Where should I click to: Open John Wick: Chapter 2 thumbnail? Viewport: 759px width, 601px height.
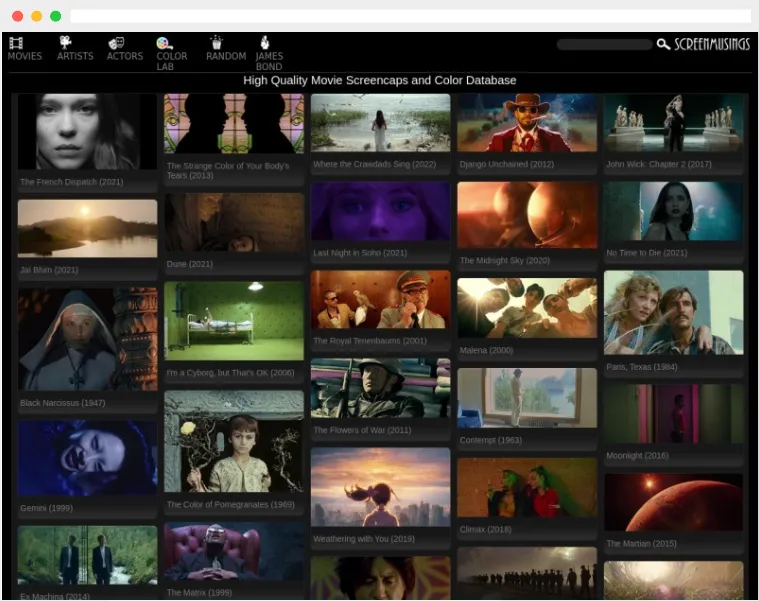click(x=673, y=123)
